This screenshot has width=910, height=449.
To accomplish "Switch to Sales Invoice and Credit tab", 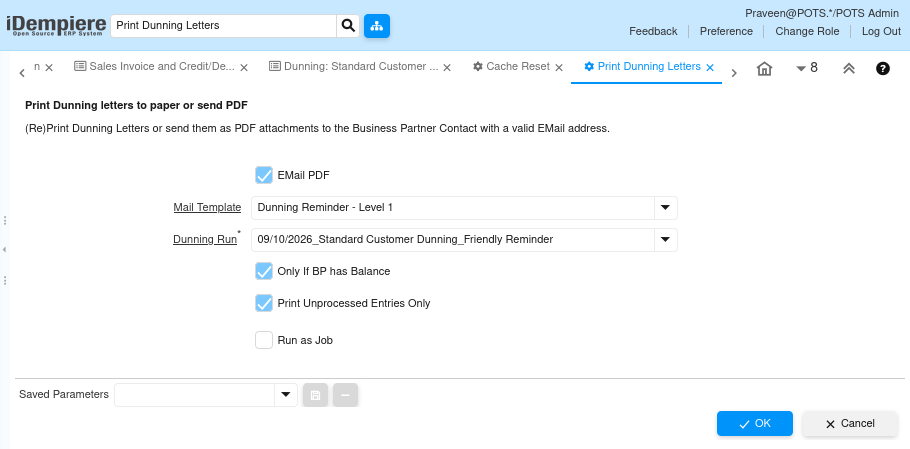I will [155, 67].
